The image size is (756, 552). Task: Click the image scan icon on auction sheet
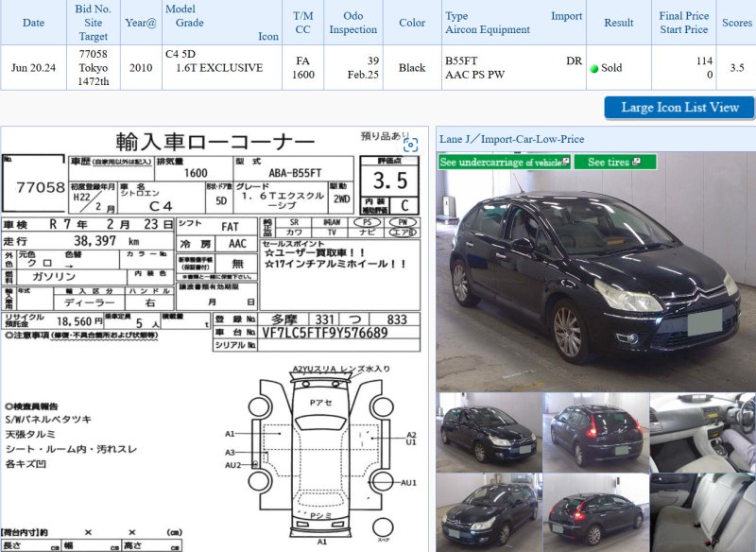coord(410,145)
